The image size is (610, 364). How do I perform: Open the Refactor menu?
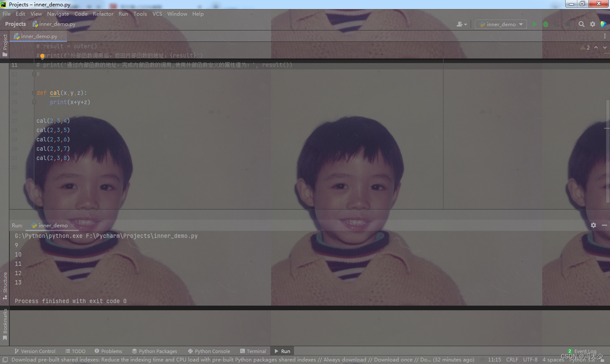coord(103,14)
